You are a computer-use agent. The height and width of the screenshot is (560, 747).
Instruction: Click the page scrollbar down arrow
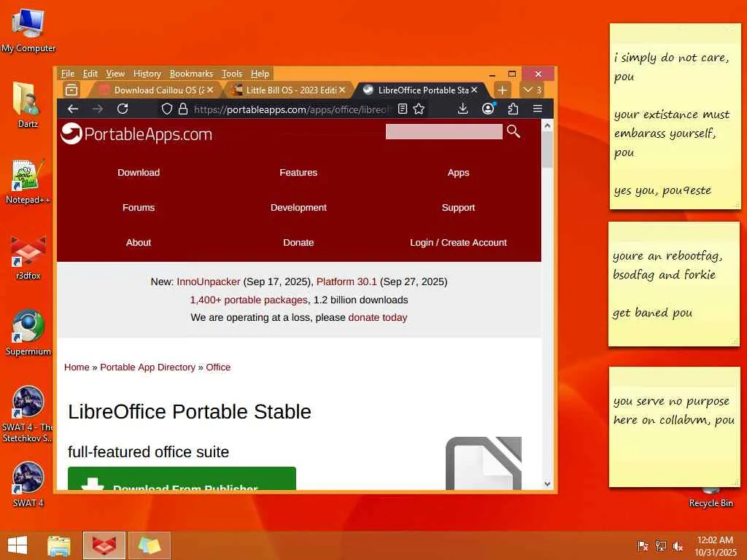click(x=547, y=484)
